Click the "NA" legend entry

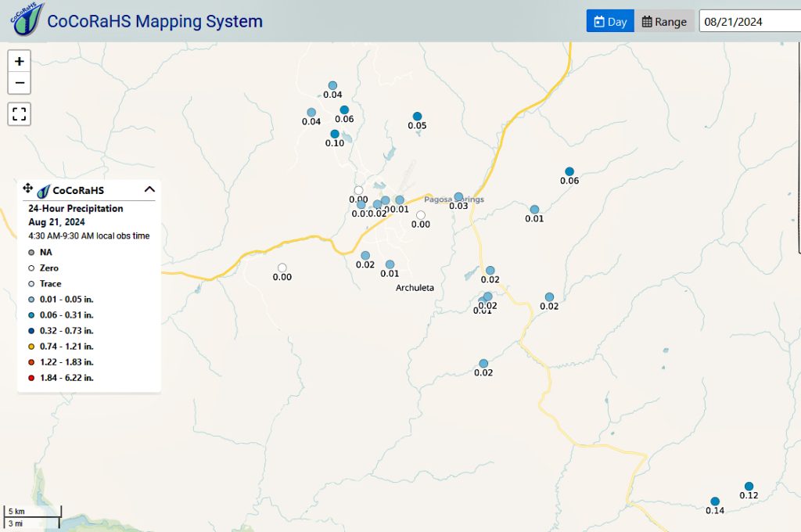pyautogui.click(x=46, y=253)
